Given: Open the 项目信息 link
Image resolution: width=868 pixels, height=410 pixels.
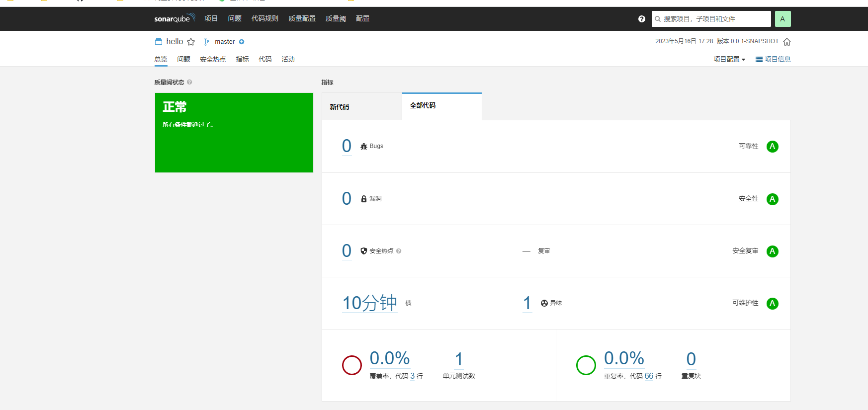Looking at the screenshot, I should (778, 59).
